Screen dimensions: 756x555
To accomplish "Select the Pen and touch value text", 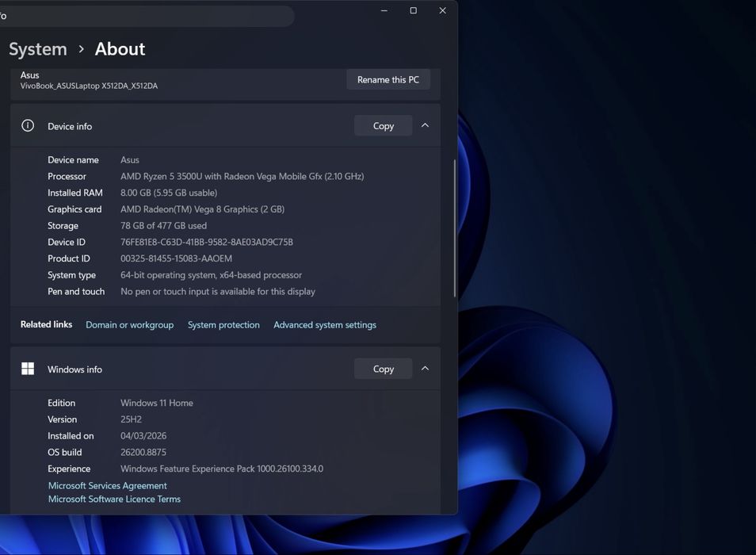I will point(218,291).
